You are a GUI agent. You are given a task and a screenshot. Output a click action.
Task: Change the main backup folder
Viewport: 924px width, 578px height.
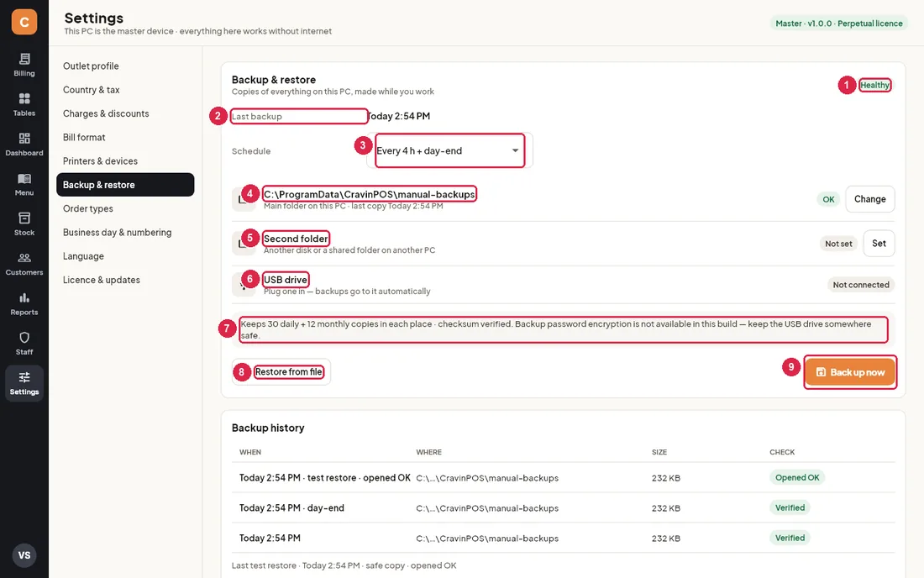869,199
